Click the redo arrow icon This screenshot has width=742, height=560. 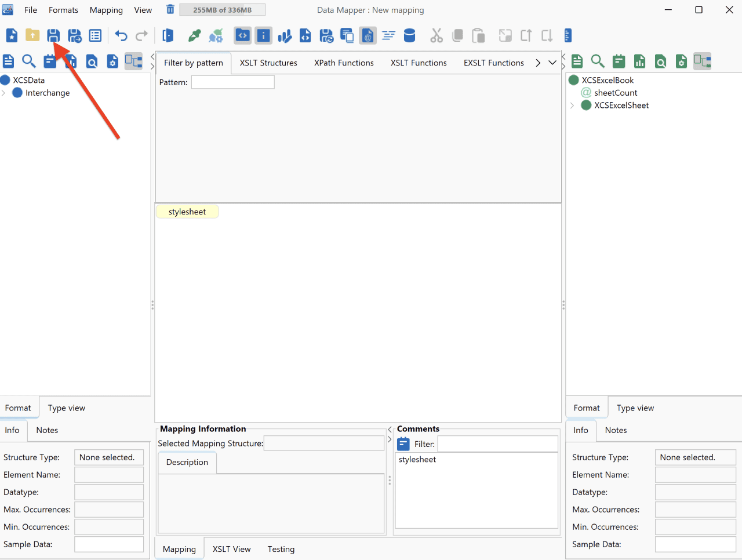point(141,35)
